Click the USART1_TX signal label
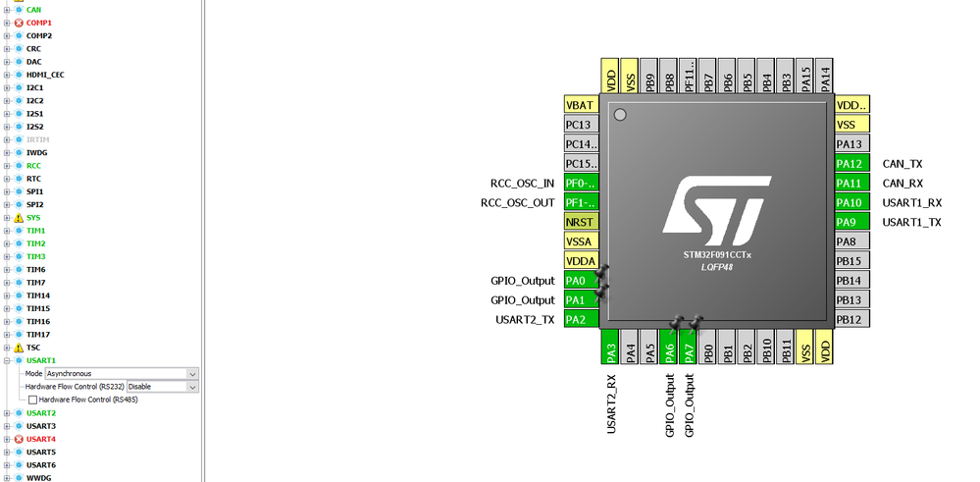Screen dimensions: 980x482 point(912,222)
